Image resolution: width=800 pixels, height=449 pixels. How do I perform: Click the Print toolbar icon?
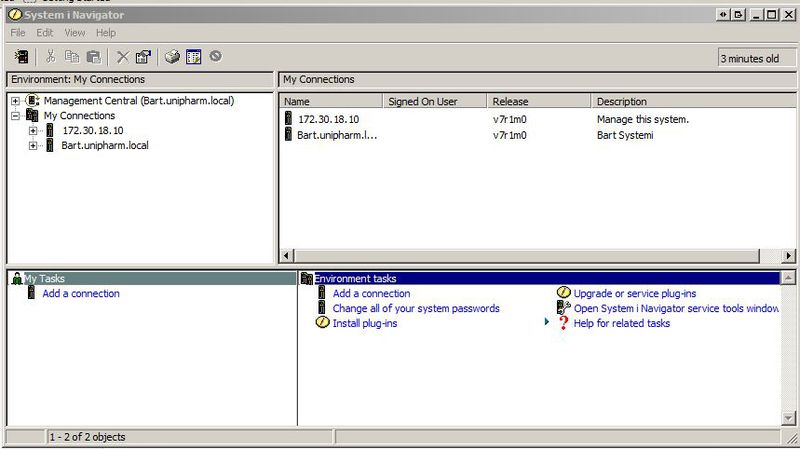[x=172, y=57]
